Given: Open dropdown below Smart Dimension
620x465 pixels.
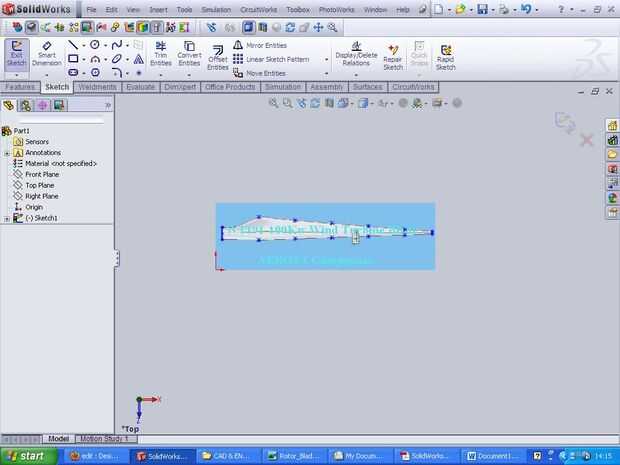Looking at the screenshot, I should (47, 75).
